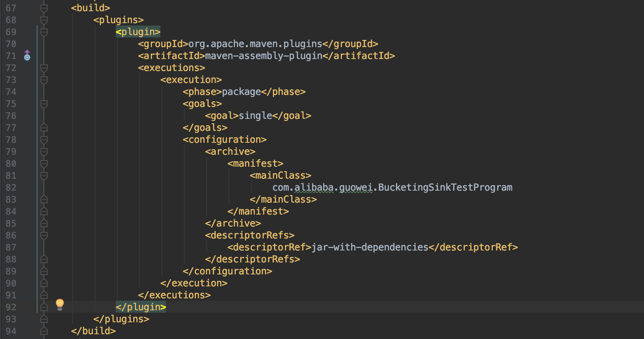The height and width of the screenshot is (339, 644).
Task: Fold the <plugins> element
Action: coord(44,20)
